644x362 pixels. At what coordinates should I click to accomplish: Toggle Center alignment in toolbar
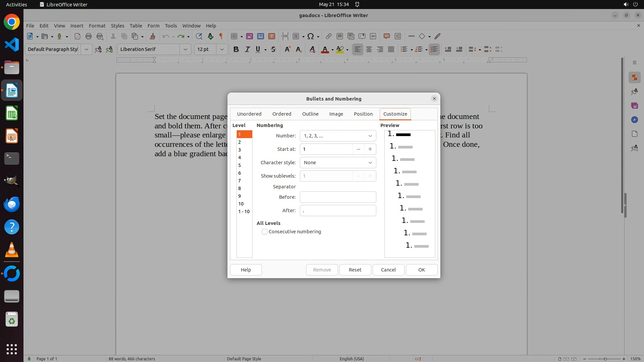(x=369, y=49)
